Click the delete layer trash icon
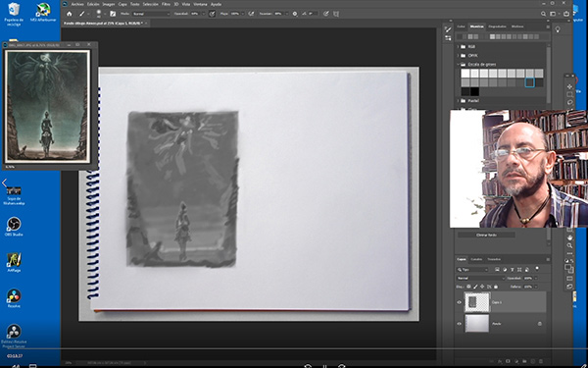588x368 pixels. [541, 361]
